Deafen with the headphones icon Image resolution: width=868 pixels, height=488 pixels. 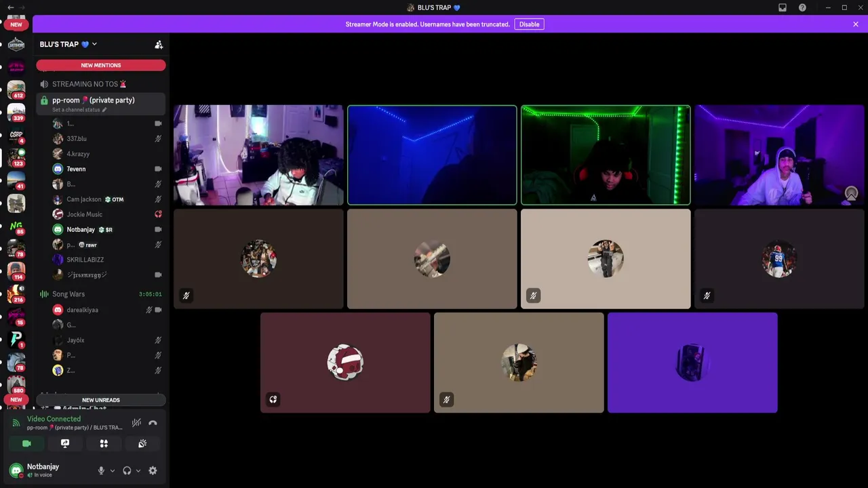coord(127,470)
